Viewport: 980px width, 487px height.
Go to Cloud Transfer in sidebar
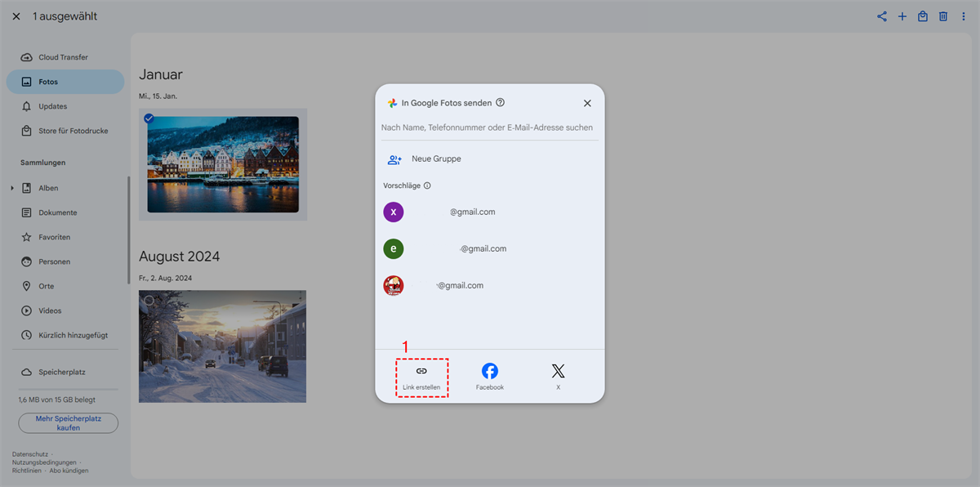coord(63,57)
